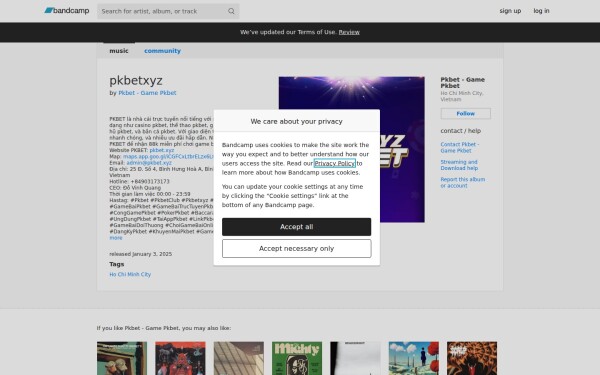
Task: Open the green Mighty album thumbnail
Action: click(x=297, y=359)
